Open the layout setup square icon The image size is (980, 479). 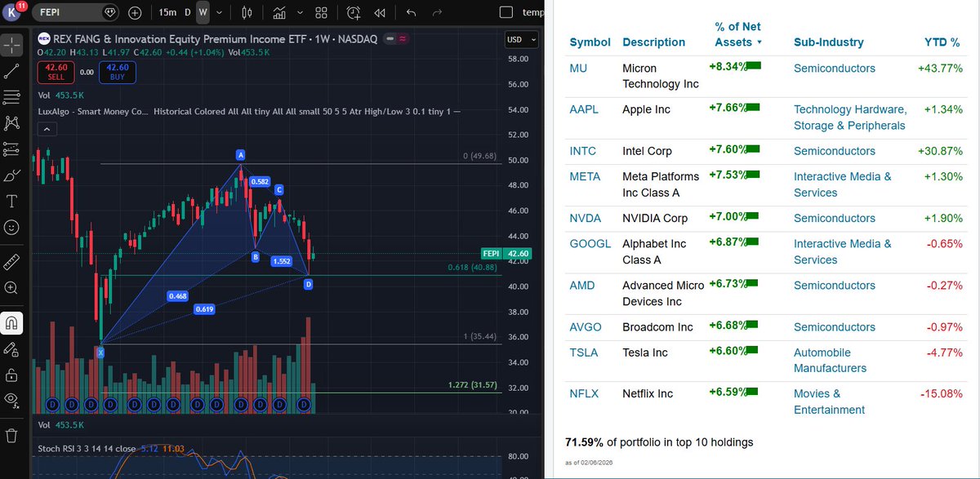click(x=506, y=13)
